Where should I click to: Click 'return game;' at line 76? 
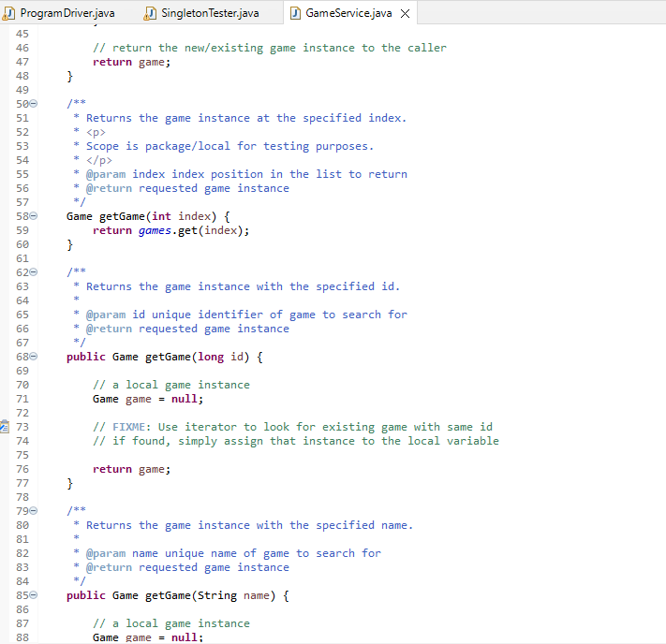132,469
